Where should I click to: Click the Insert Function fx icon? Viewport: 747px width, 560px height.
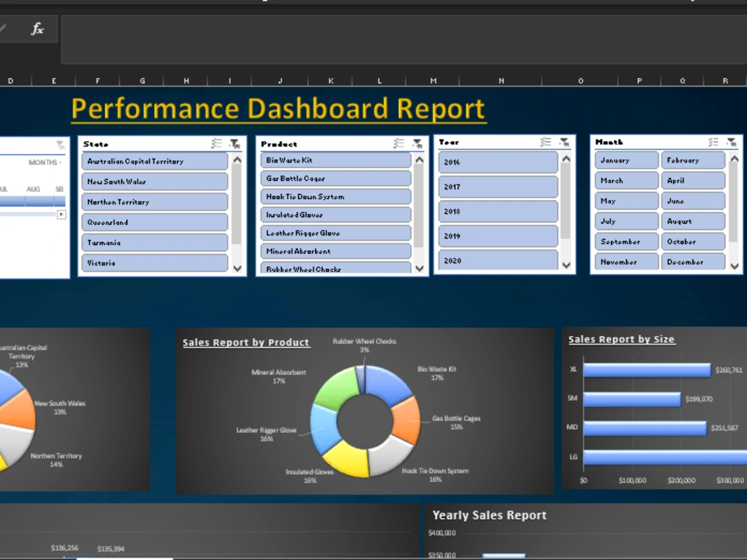click(x=37, y=29)
